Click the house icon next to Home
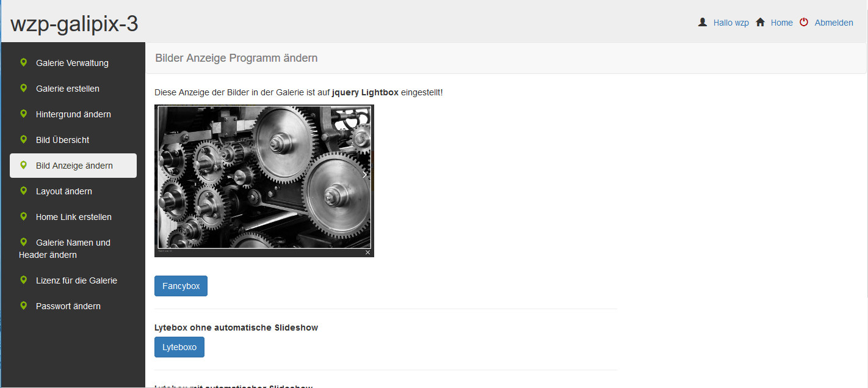 (760, 22)
